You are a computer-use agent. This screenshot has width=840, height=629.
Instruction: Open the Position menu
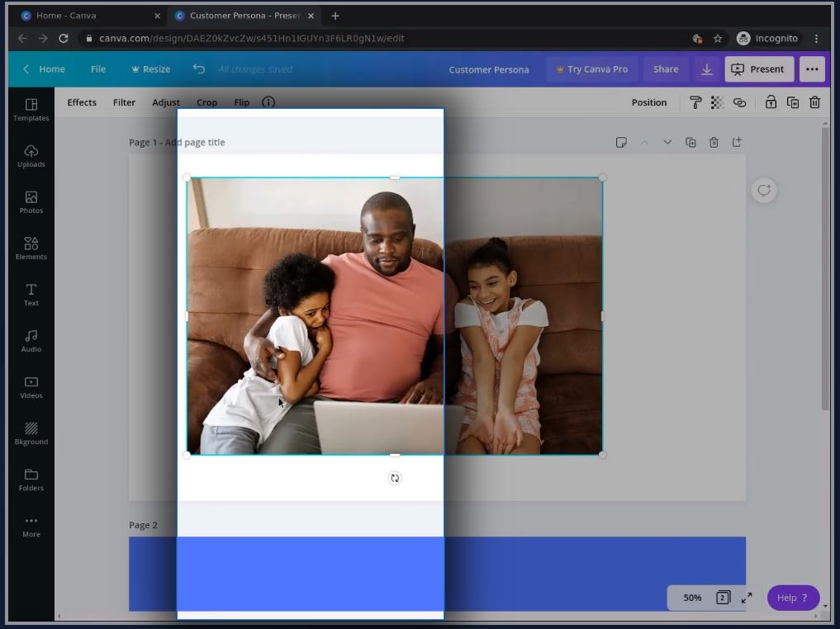pyautogui.click(x=648, y=102)
